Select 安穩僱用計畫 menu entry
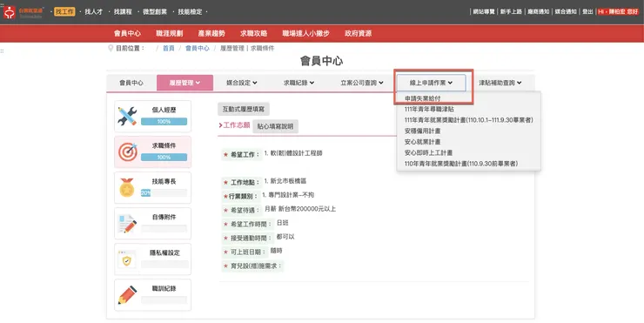Viewport: 644px width, 323px height. tap(423, 131)
